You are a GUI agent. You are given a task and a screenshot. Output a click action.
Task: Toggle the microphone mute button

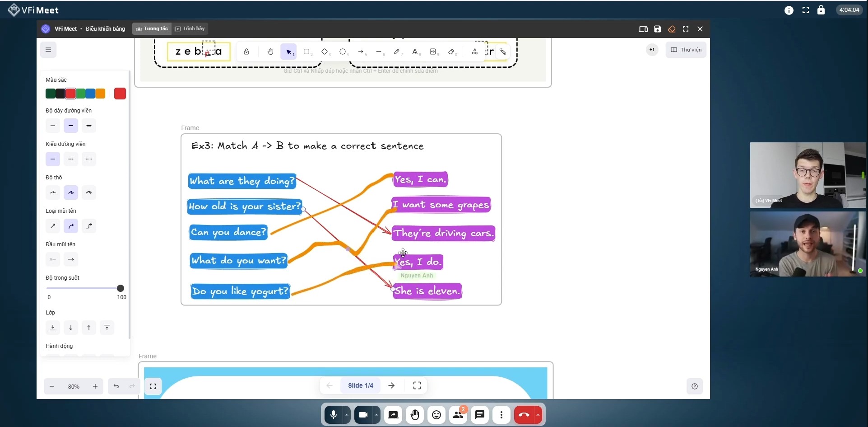(334, 415)
